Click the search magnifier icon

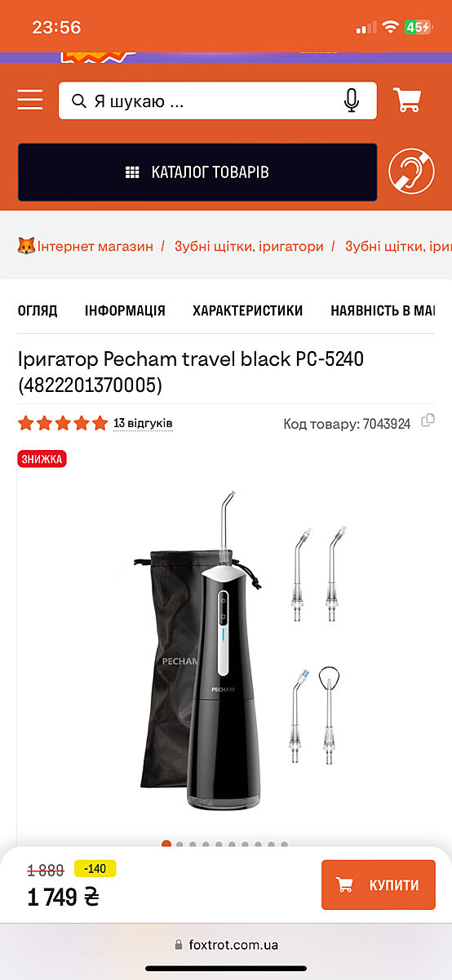tap(79, 101)
